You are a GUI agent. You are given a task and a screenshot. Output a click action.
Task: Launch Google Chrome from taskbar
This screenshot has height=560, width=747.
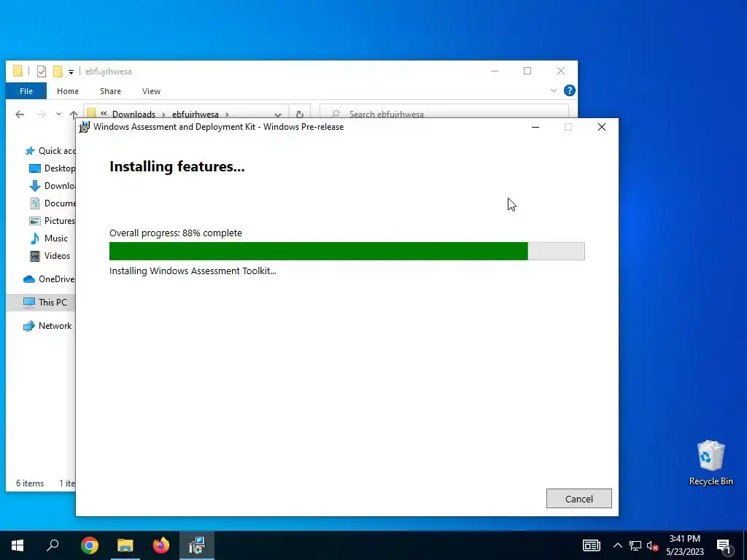point(90,545)
